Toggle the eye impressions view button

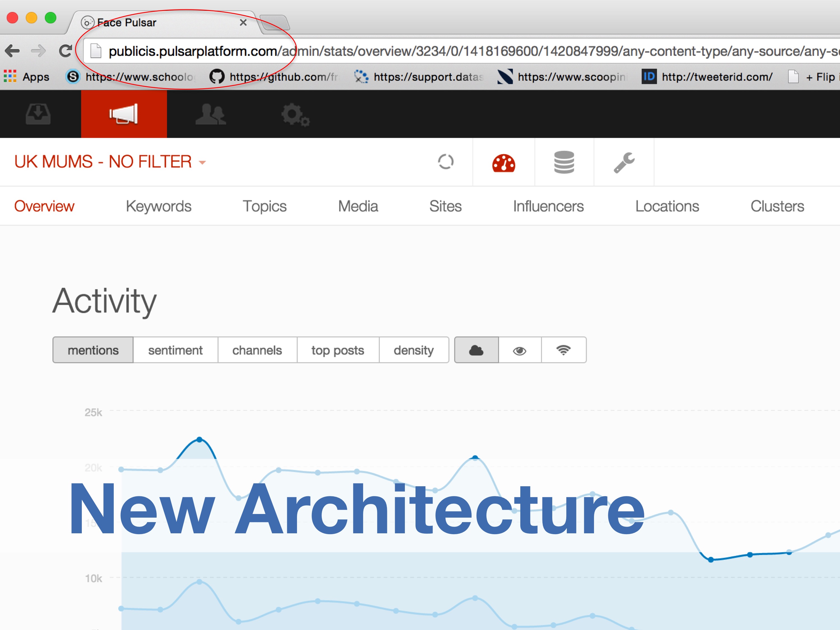pyautogui.click(x=519, y=350)
